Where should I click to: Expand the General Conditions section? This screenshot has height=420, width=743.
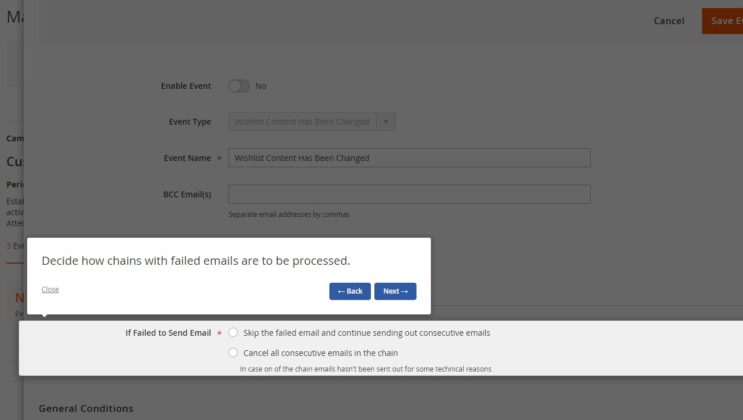tap(86, 408)
